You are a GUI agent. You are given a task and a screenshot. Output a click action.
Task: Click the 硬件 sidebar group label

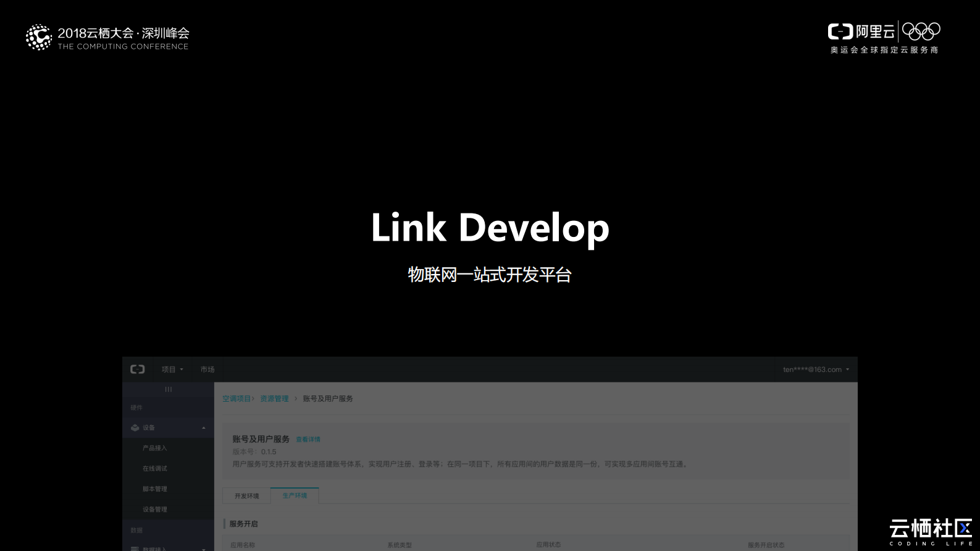(136, 408)
